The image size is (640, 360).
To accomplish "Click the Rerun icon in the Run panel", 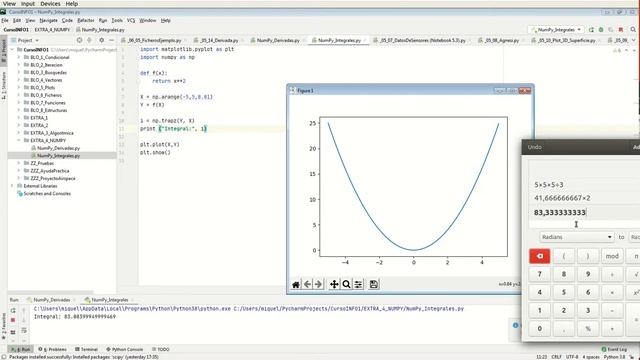I will [x=13, y=311].
